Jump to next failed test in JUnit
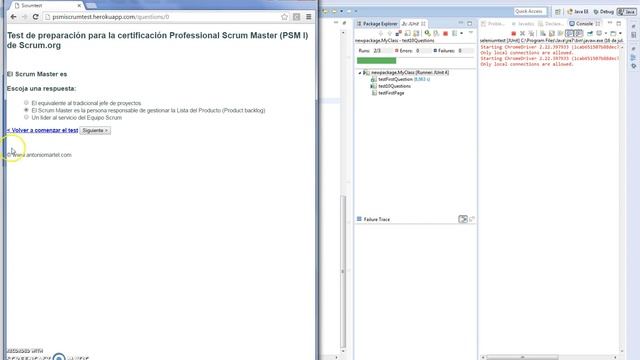The image size is (640, 360). [381, 33]
